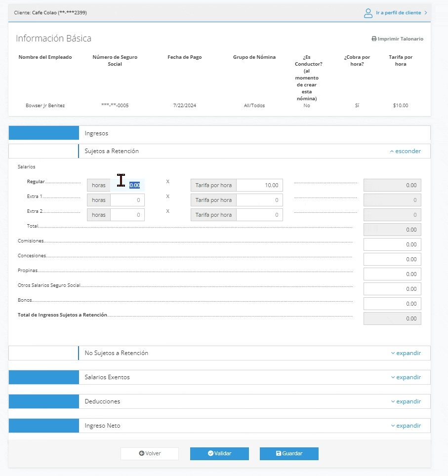Viewport: 448px width, 476px height.
Task: Expand the Ingreso Neto section
Action: (x=406, y=426)
